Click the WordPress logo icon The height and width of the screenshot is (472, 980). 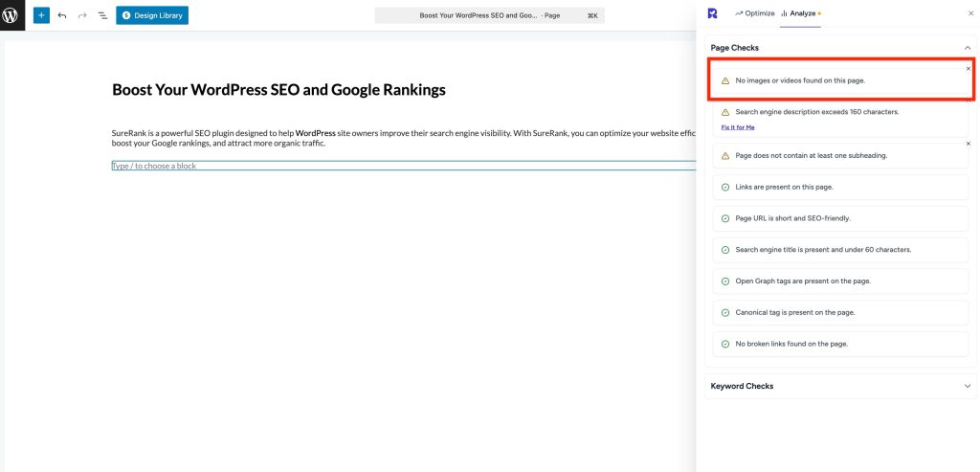coord(11,15)
